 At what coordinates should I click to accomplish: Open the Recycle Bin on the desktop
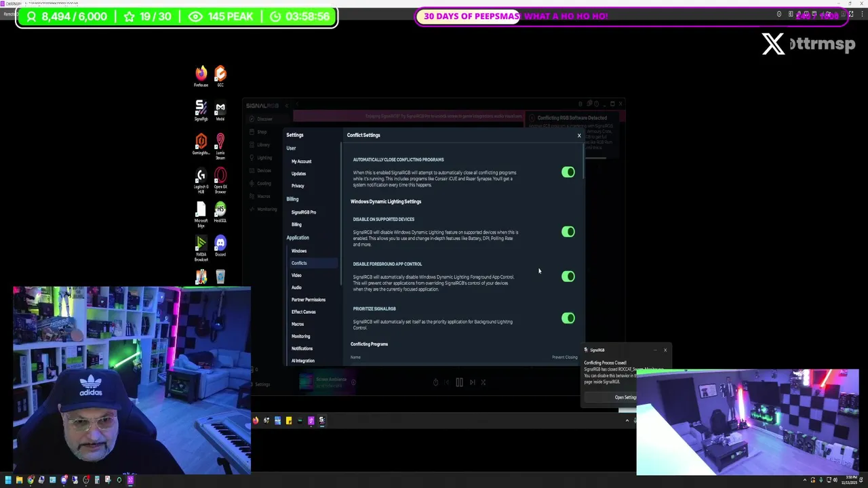220,277
